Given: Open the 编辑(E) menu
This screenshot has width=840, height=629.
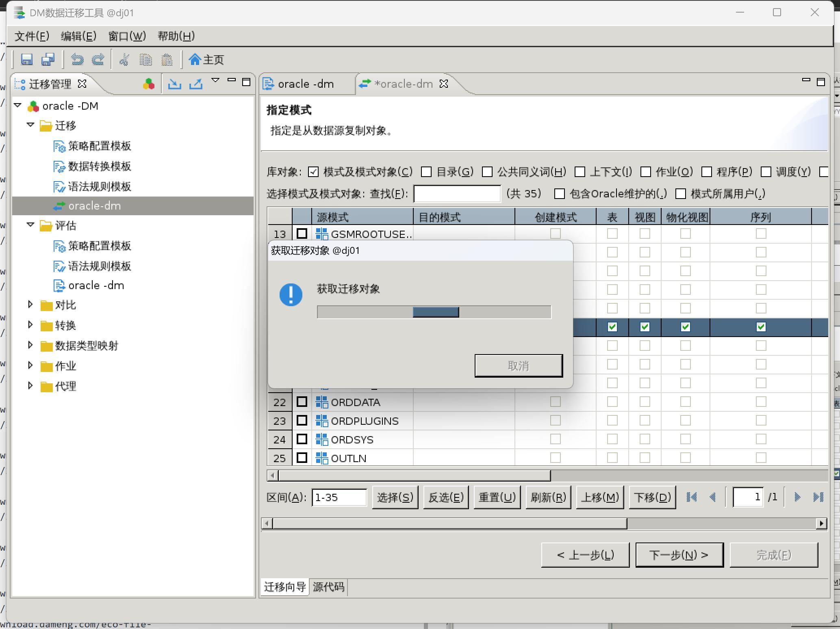Looking at the screenshot, I should [78, 36].
